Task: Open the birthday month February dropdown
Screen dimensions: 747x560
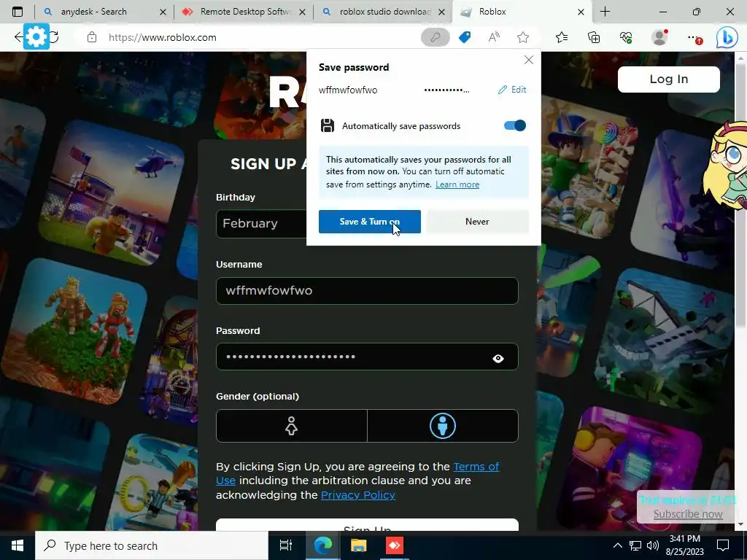Action: tap(262, 223)
